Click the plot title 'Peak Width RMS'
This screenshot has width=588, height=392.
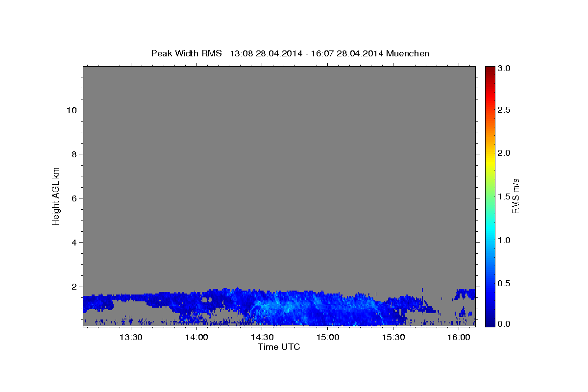(187, 53)
